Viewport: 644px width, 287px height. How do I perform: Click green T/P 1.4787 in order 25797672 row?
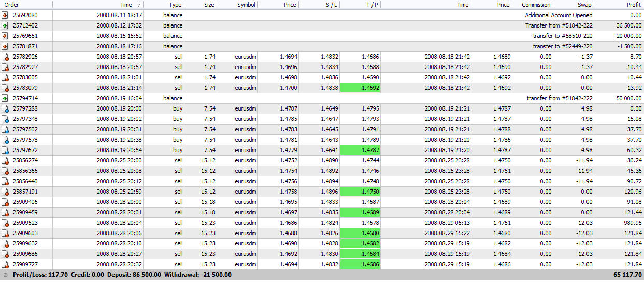(360, 150)
